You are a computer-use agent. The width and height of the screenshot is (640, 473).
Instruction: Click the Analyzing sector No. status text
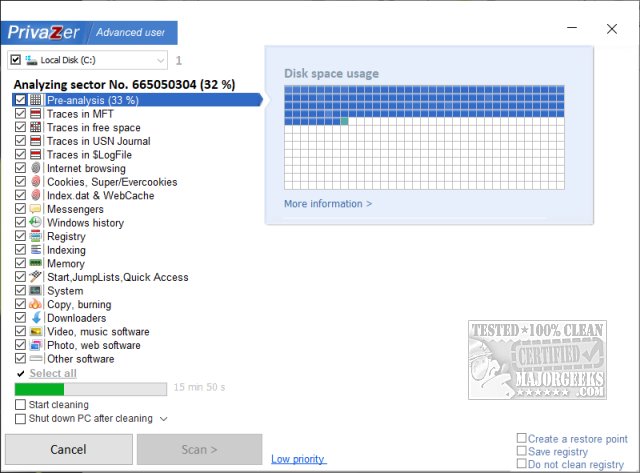pos(124,84)
